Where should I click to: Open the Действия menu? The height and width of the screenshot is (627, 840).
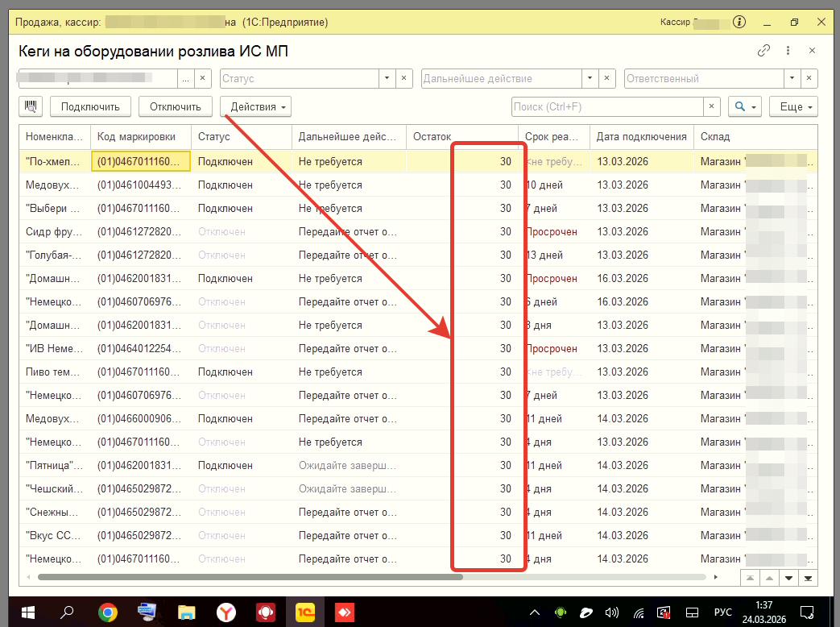pyautogui.click(x=255, y=106)
